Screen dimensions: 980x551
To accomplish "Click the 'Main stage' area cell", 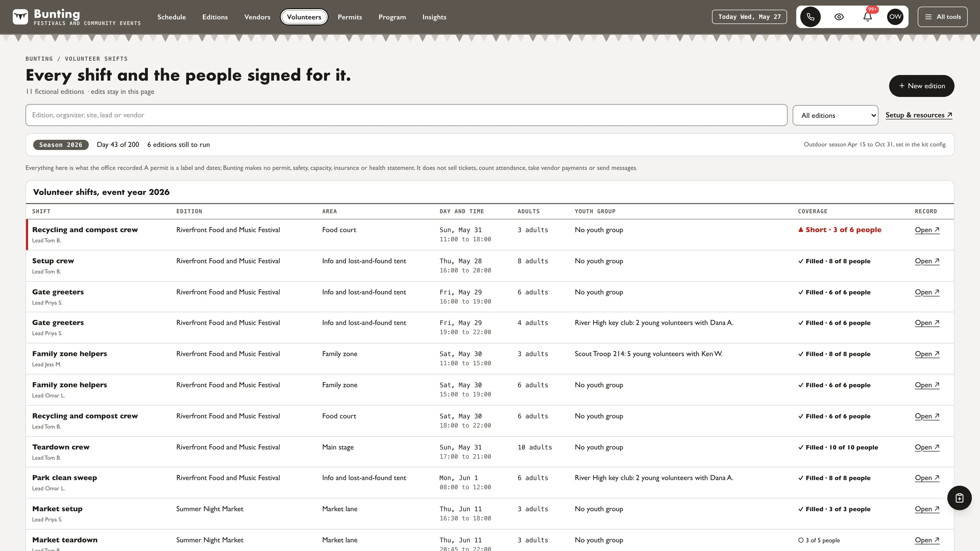I will coord(338,447).
